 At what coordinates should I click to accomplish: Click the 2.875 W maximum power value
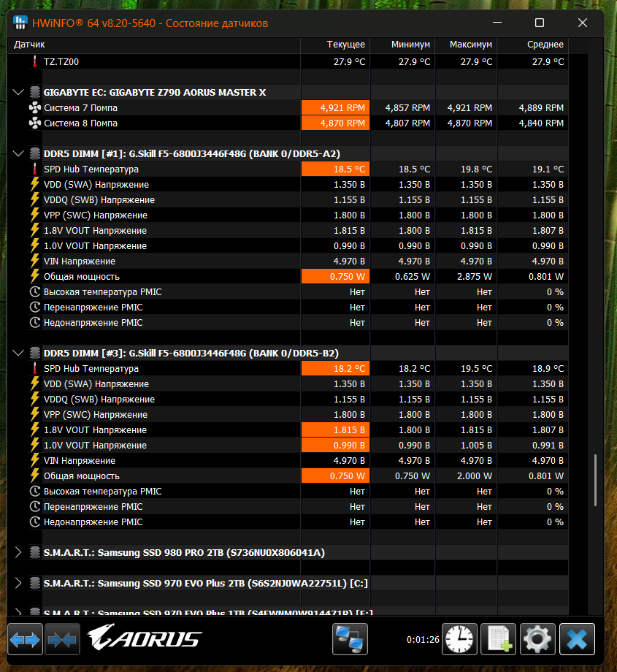(x=475, y=276)
